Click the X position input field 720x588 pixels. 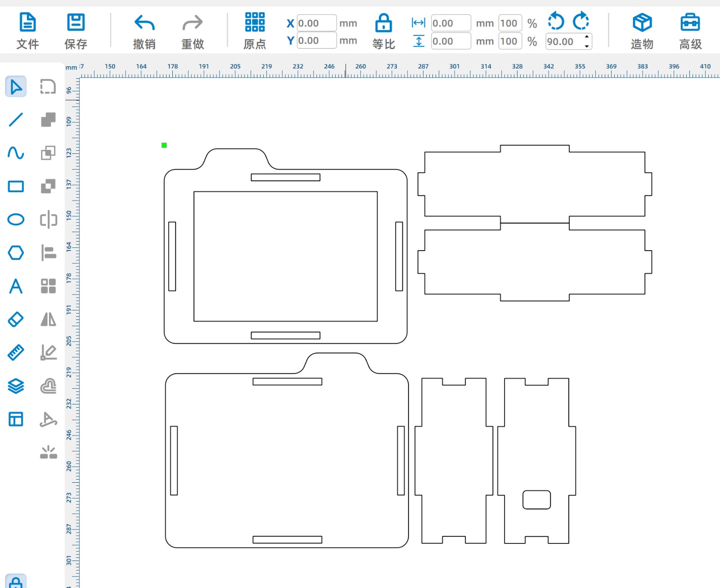(x=316, y=23)
